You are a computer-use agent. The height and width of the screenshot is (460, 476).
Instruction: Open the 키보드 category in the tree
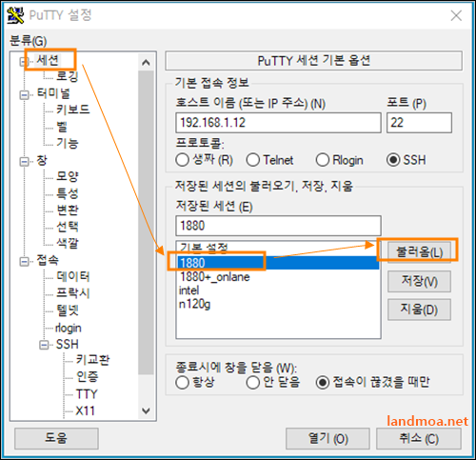coord(73,110)
